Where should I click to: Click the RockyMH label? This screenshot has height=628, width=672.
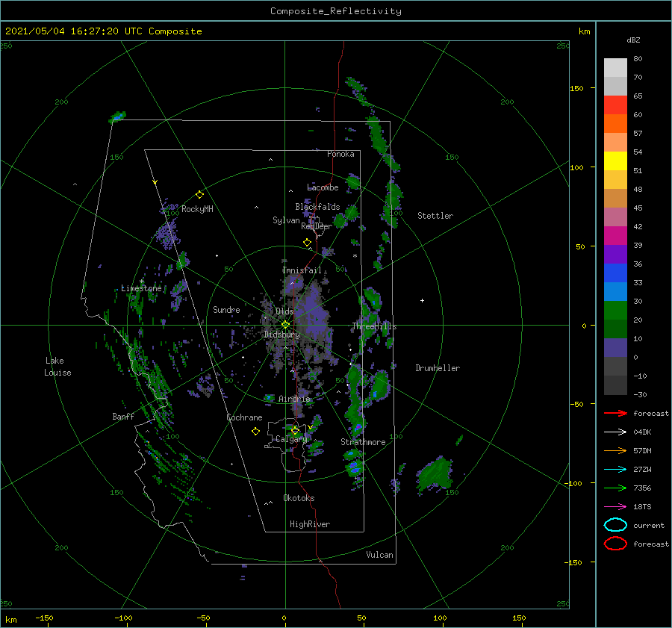[197, 209]
